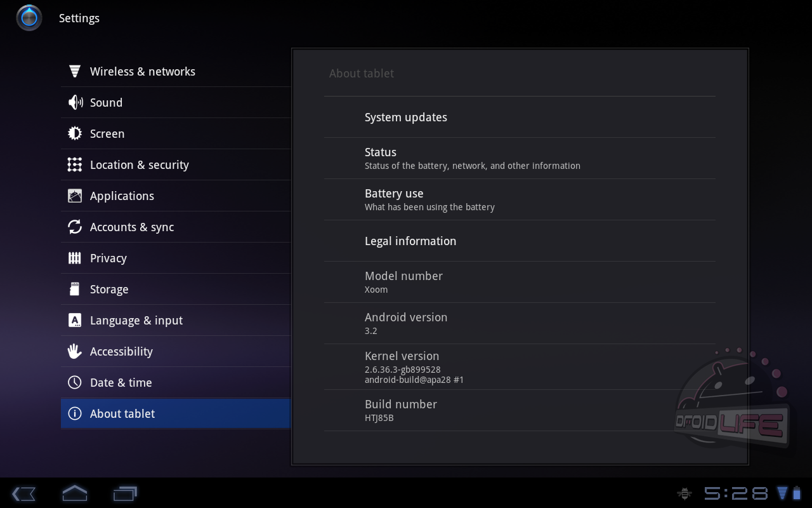Select the Privacy settings category

[108, 258]
